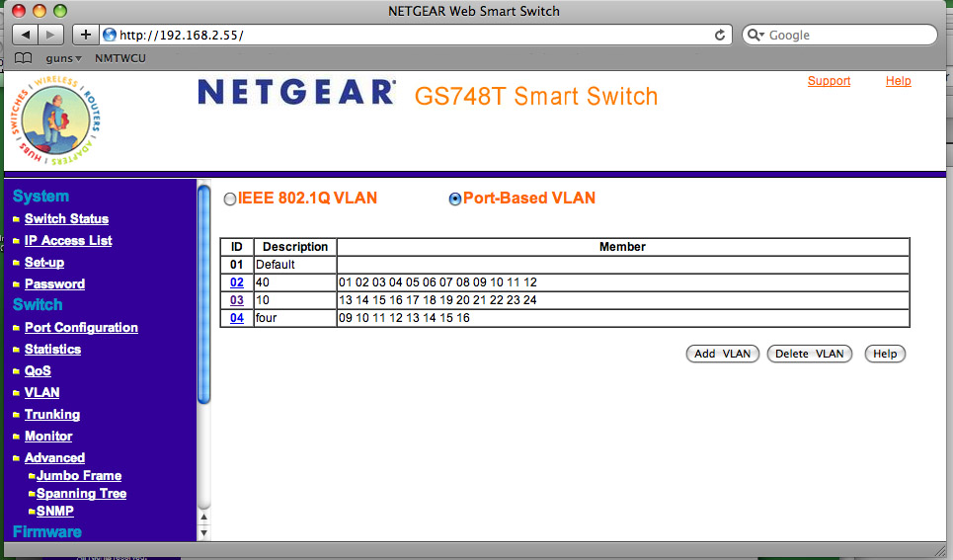Click the 'four' description cell
Image resolution: width=953 pixels, height=560 pixels.
pyautogui.click(x=295, y=318)
